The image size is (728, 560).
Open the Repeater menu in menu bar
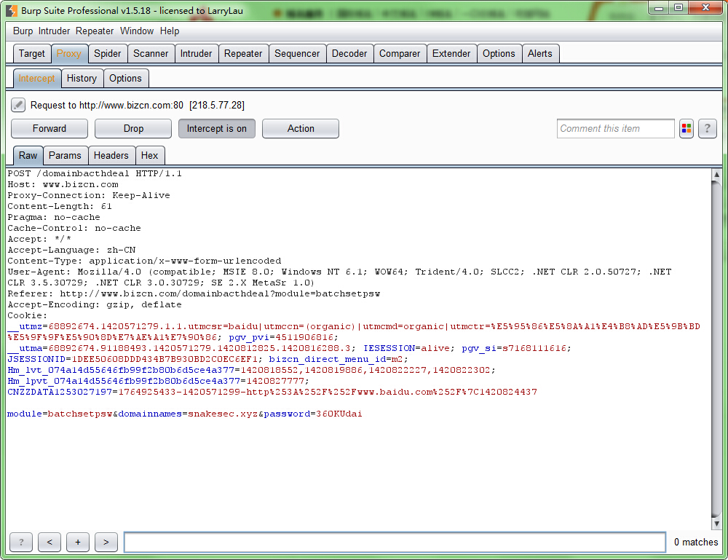[x=95, y=31]
